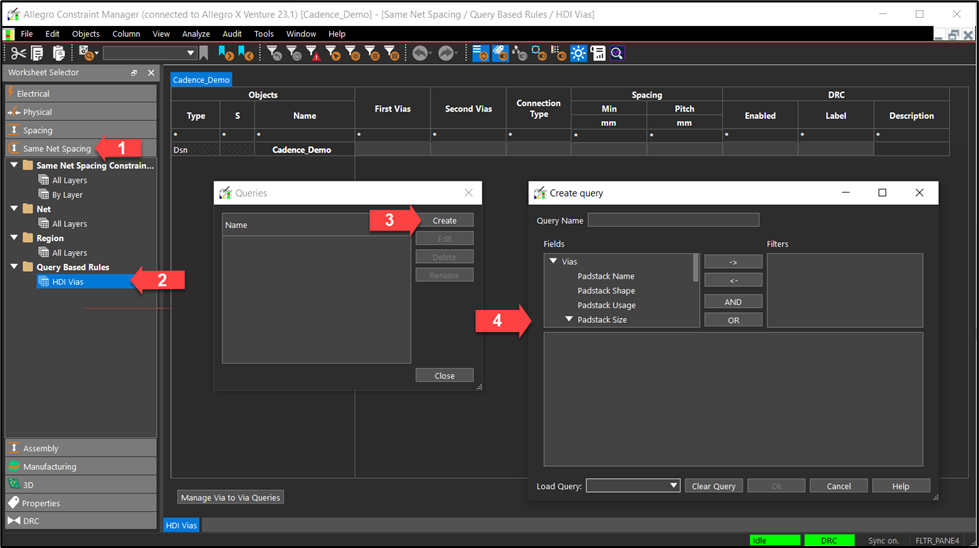Switch to the Cadence_Demo tab
The image size is (979, 548).
tap(201, 80)
